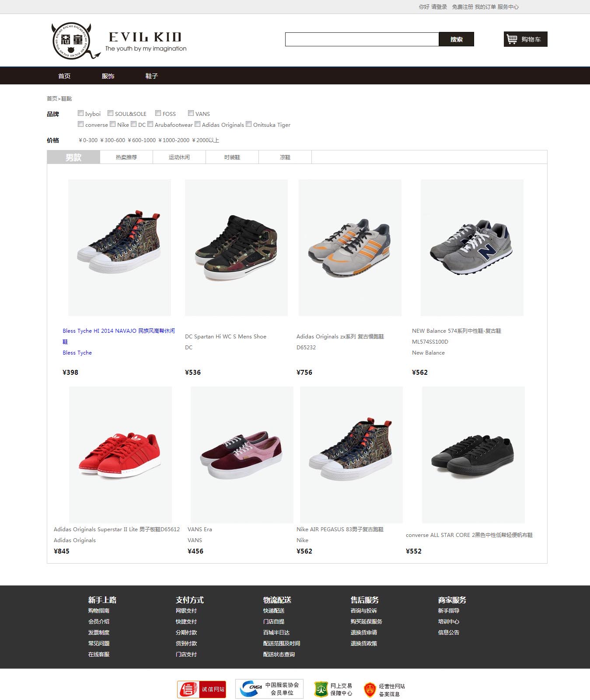The height and width of the screenshot is (700, 590).
Task: Click the ¥845 price text
Action: 62,551
